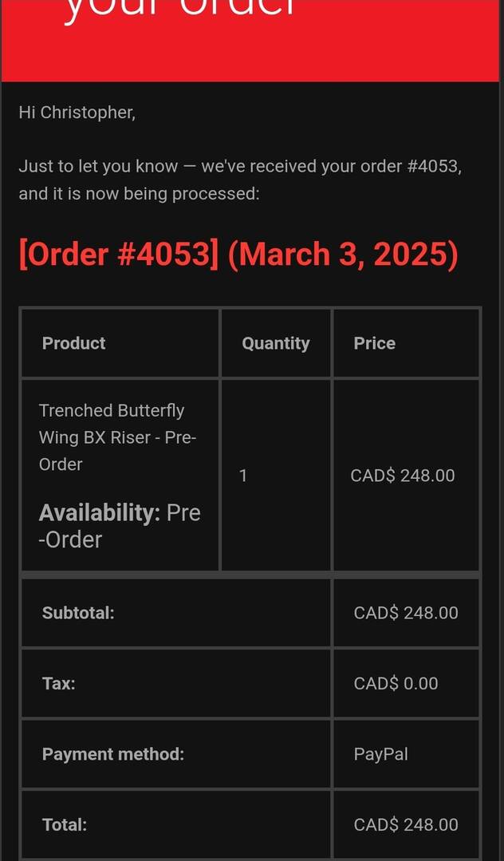Image resolution: width=504 pixels, height=861 pixels.
Task: Click the Total amount CAD$ 248.00
Action: pos(405,824)
